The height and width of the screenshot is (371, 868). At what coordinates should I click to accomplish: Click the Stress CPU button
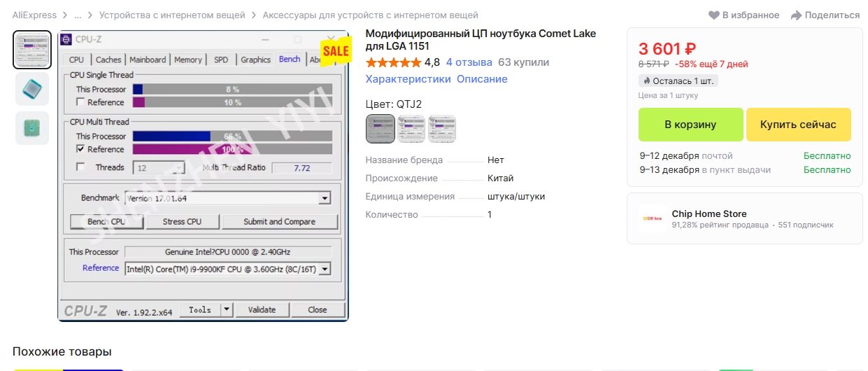tap(182, 222)
